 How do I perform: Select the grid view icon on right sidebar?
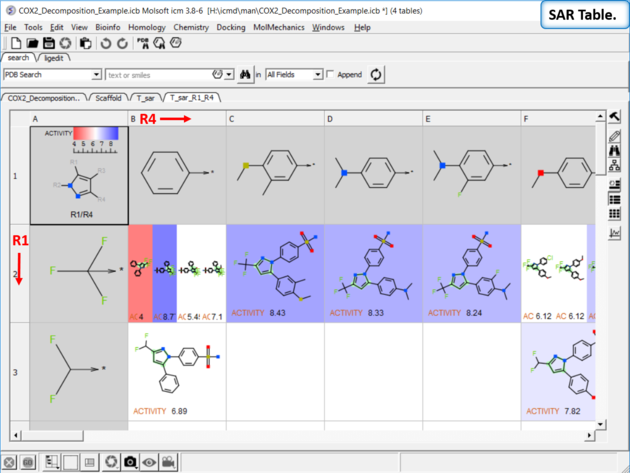(x=615, y=214)
